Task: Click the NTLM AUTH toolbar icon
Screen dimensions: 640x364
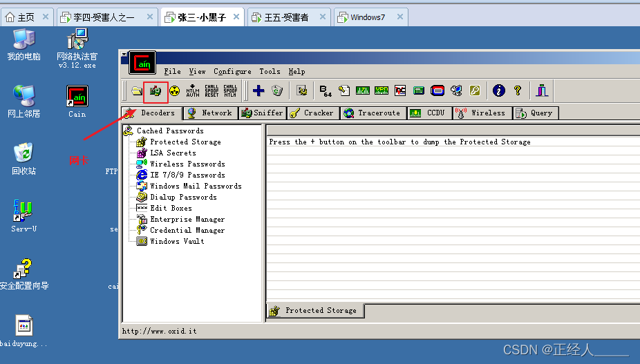Action: [x=193, y=90]
